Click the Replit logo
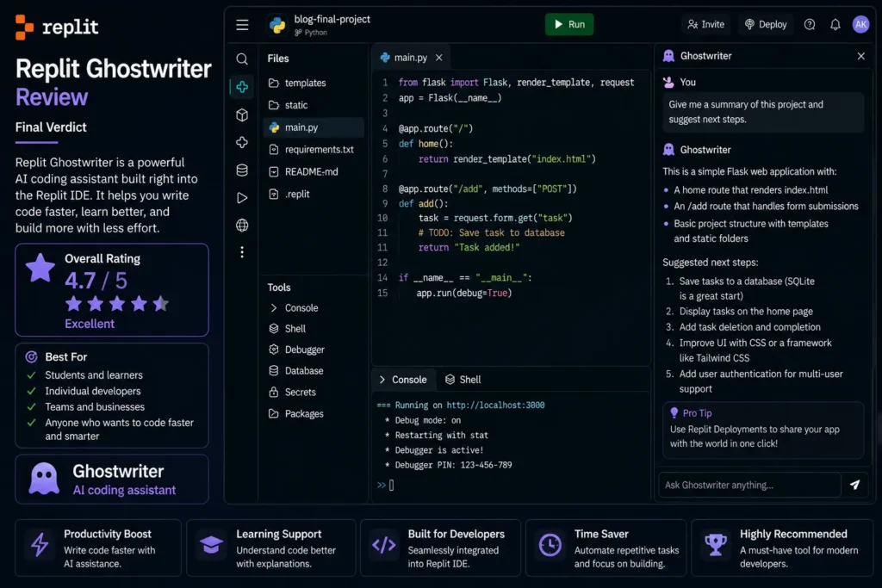 click(57, 27)
